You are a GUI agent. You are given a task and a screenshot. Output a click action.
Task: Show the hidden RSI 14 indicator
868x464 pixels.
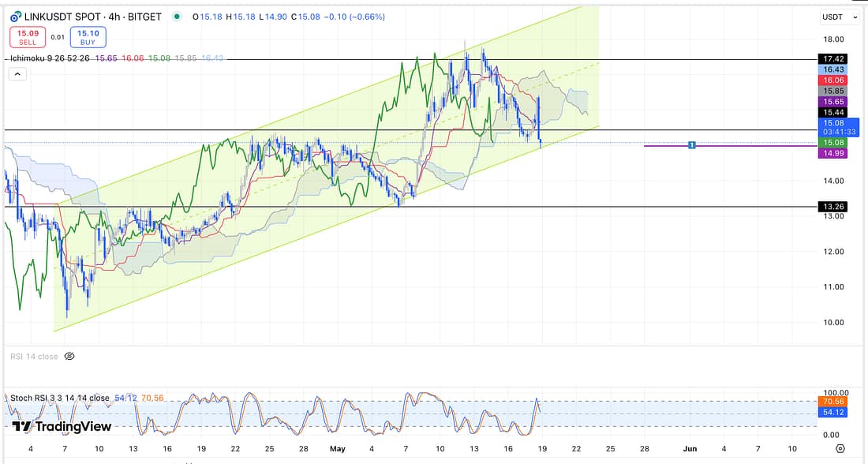coord(69,357)
